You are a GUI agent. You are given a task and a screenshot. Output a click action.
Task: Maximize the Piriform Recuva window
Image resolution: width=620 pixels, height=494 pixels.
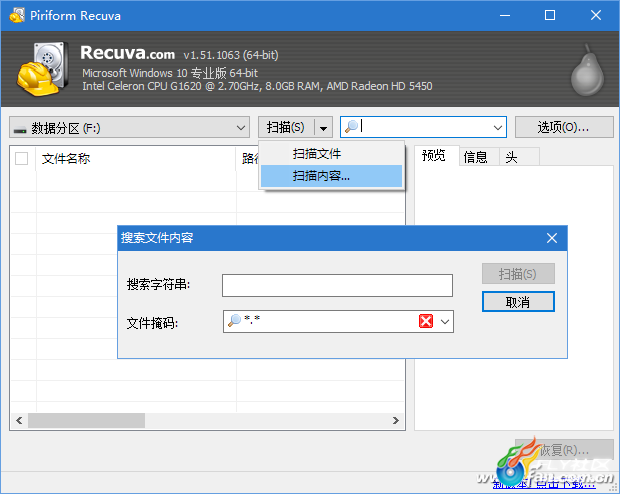(x=550, y=15)
